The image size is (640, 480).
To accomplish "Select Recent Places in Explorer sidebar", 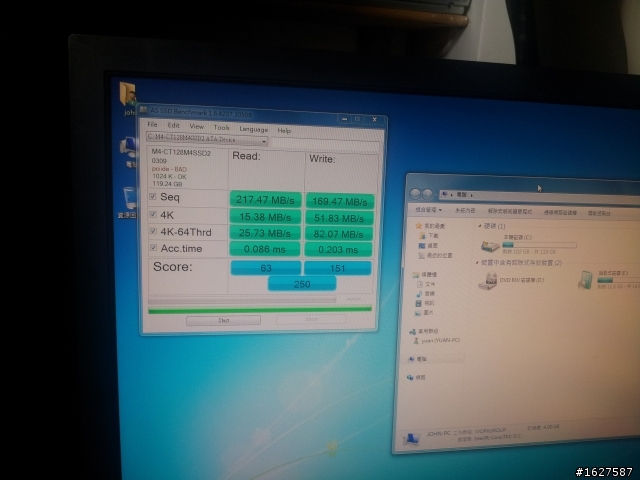I will coord(435,256).
